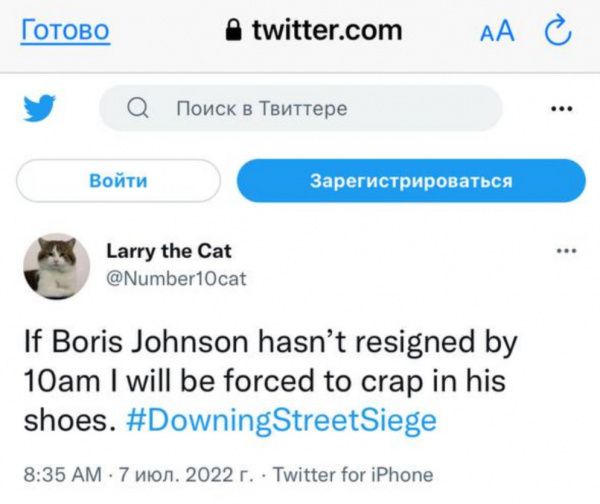
Task: Open the AA text size menu
Action: coord(497,32)
